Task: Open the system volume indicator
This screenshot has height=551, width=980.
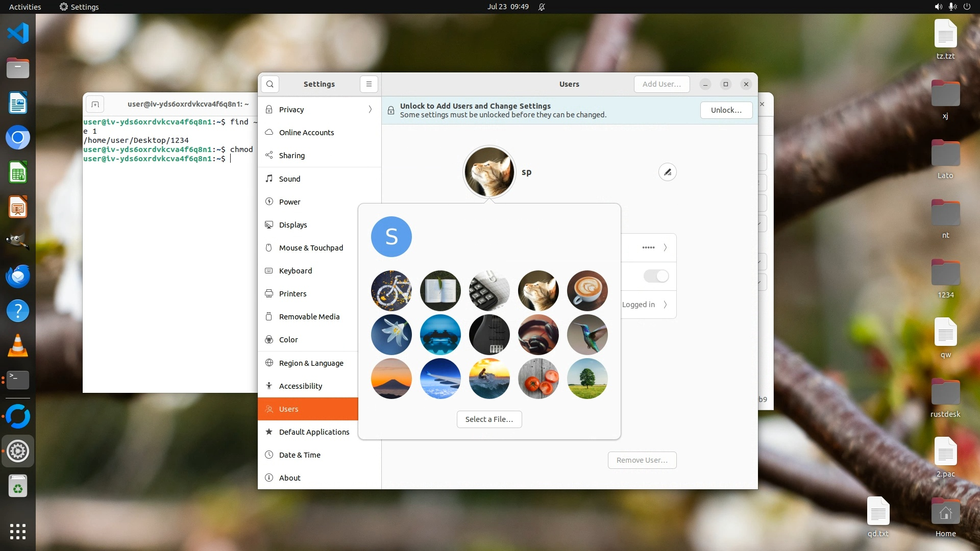Action: [938, 7]
